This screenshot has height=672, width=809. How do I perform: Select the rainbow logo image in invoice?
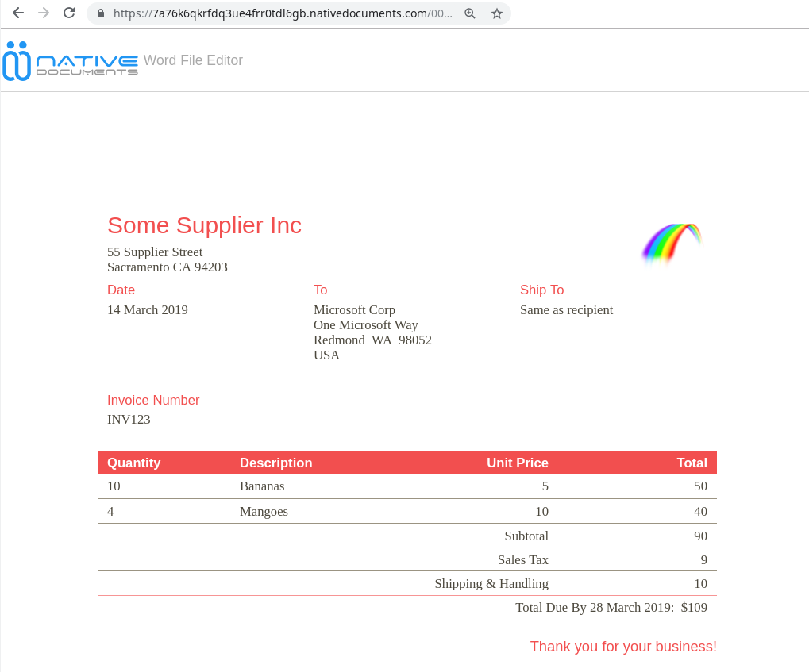(672, 242)
